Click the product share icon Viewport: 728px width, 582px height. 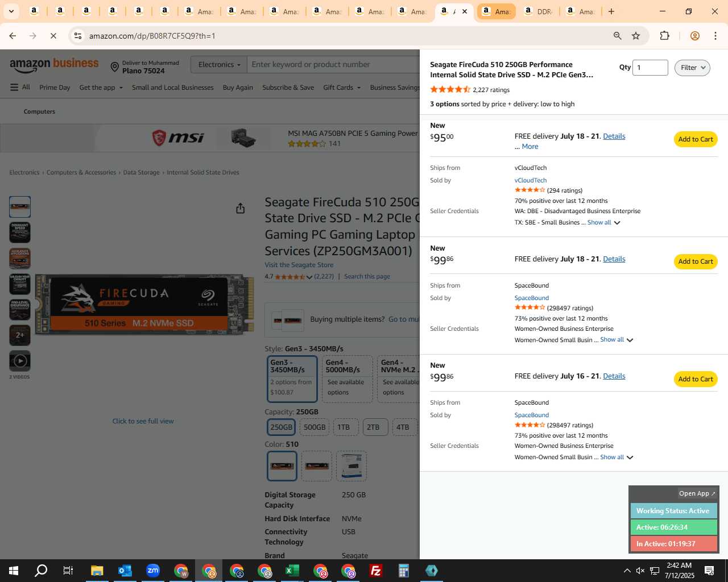tap(240, 209)
